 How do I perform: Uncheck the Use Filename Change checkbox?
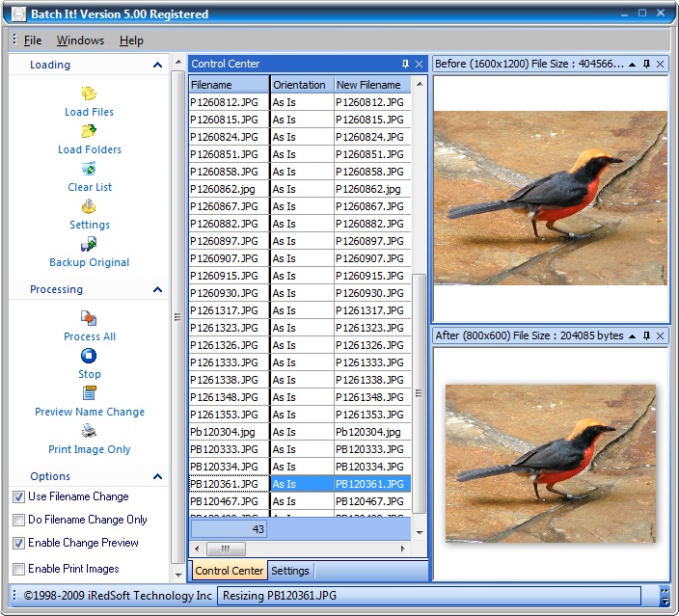pyautogui.click(x=18, y=496)
